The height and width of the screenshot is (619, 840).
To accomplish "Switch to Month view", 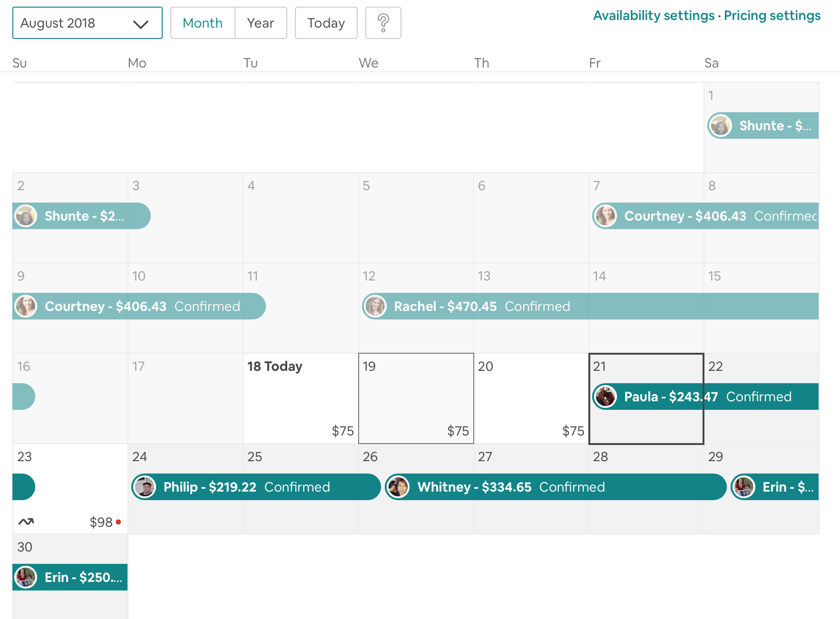I will pyautogui.click(x=203, y=23).
